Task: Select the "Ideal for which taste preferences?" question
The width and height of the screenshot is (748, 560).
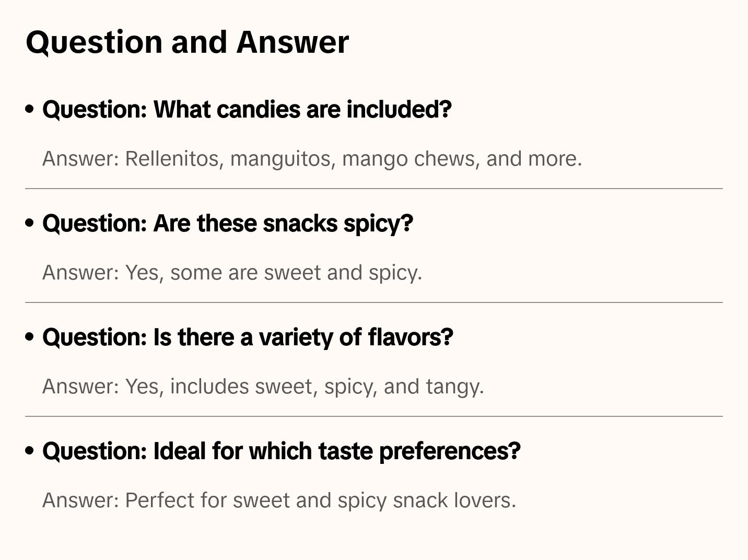Action: pos(281,451)
